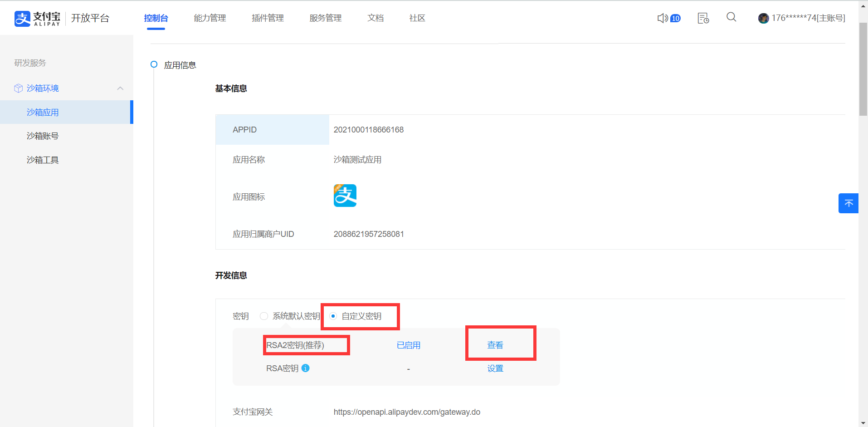Select the 系统默认密钥 radio option
Viewport: 868px width, 427px height.
point(264,316)
